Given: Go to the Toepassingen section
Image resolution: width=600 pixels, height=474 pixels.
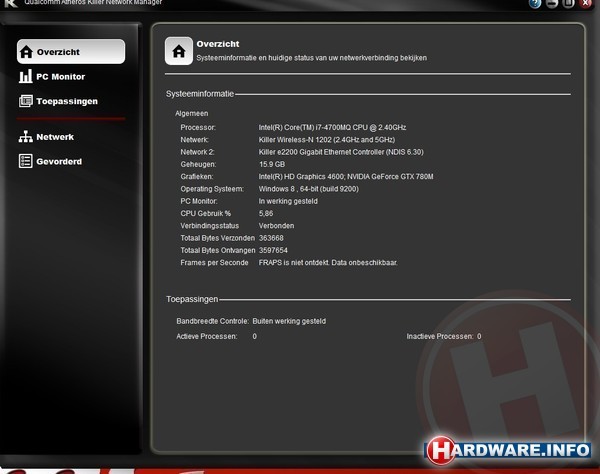Looking at the screenshot, I should pos(58,101).
